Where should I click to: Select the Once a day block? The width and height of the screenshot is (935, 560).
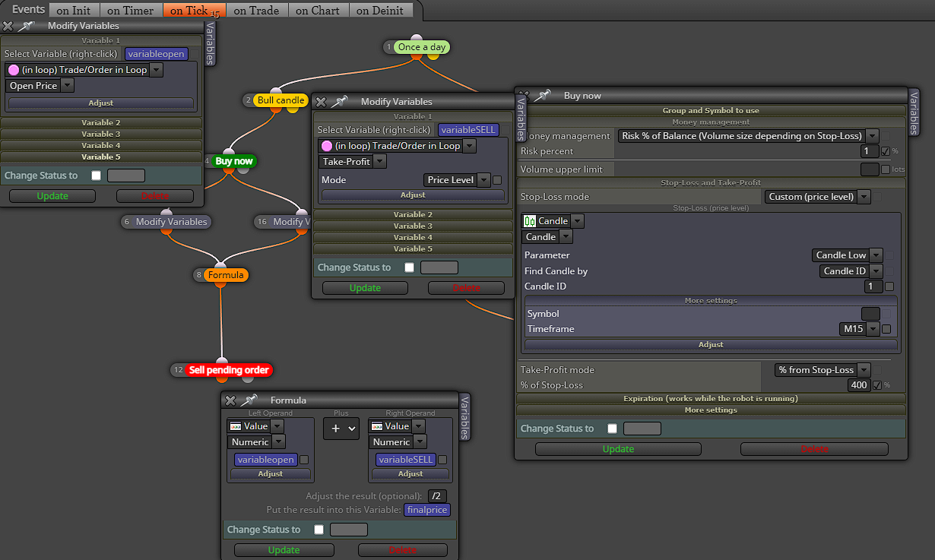pyautogui.click(x=422, y=47)
